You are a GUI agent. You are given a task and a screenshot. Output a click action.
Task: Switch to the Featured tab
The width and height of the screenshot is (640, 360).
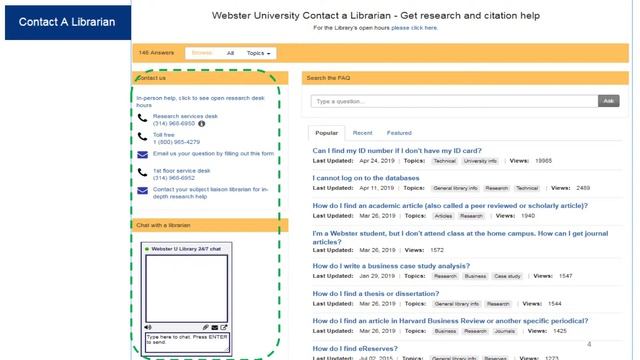pos(399,133)
